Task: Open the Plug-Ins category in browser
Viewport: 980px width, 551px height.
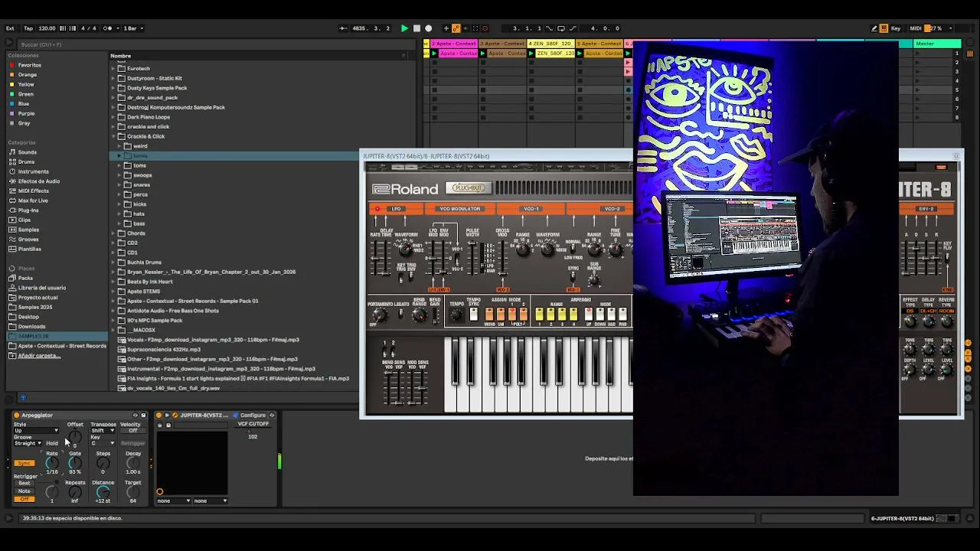Action: pyautogui.click(x=28, y=210)
